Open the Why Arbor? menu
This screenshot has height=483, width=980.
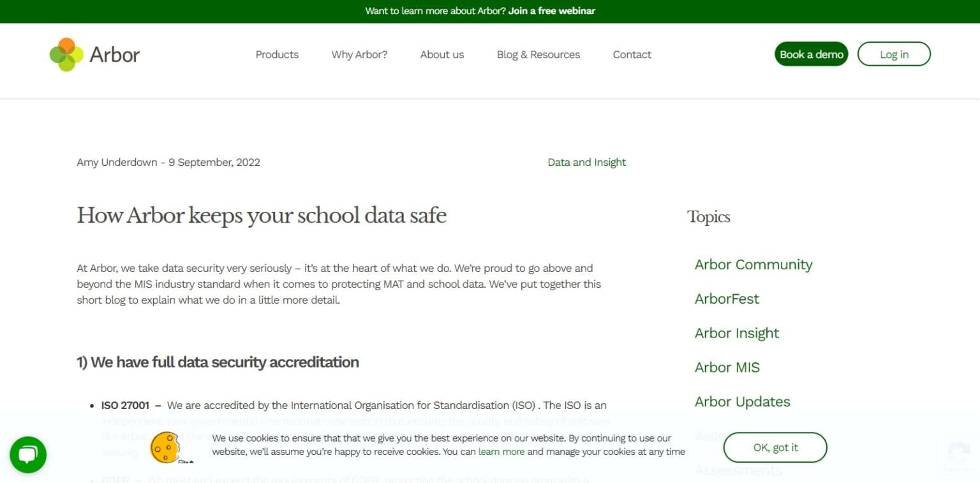[359, 55]
